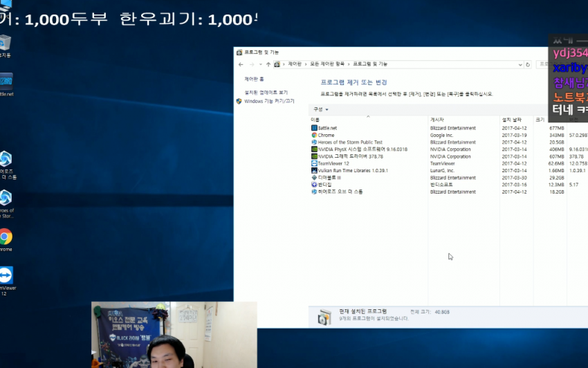Click LunarG, Inc. publisher cell
Screen dimensions: 588x368
pyautogui.click(x=442, y=170)
